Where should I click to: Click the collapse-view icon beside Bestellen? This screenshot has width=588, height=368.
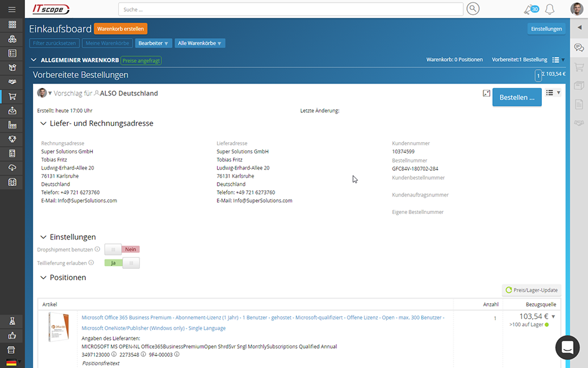pos(486,93)
